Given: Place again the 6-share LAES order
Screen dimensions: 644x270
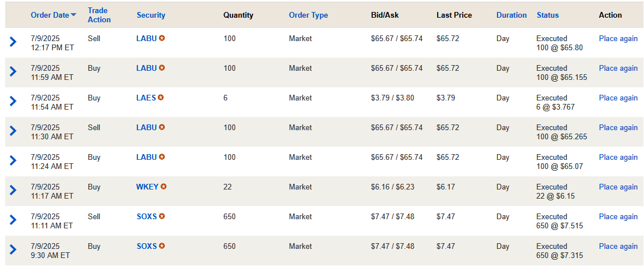Looking at the screenshot, I should [x=618, y=98].
